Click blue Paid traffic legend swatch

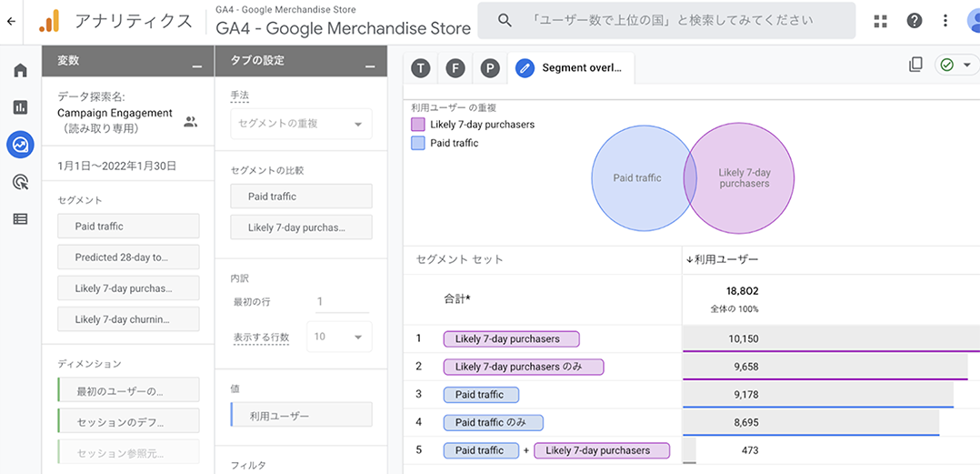tap(418, 143)
